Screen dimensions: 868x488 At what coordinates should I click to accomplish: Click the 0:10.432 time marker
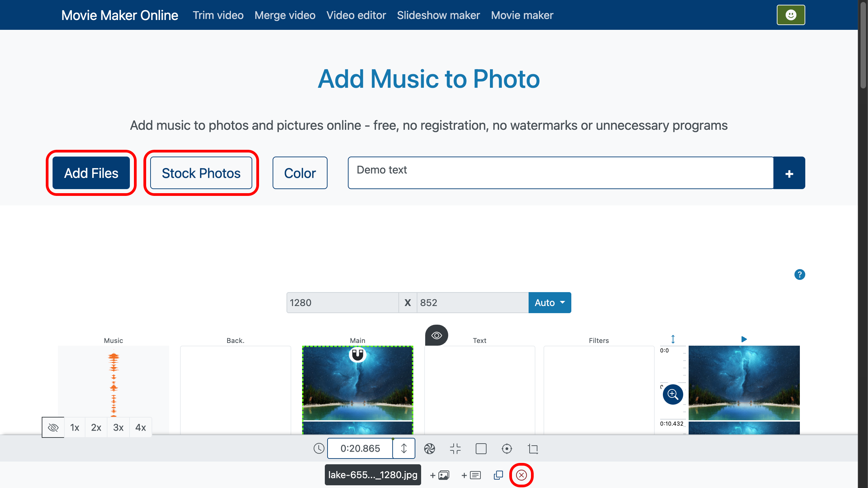[672, 423]
